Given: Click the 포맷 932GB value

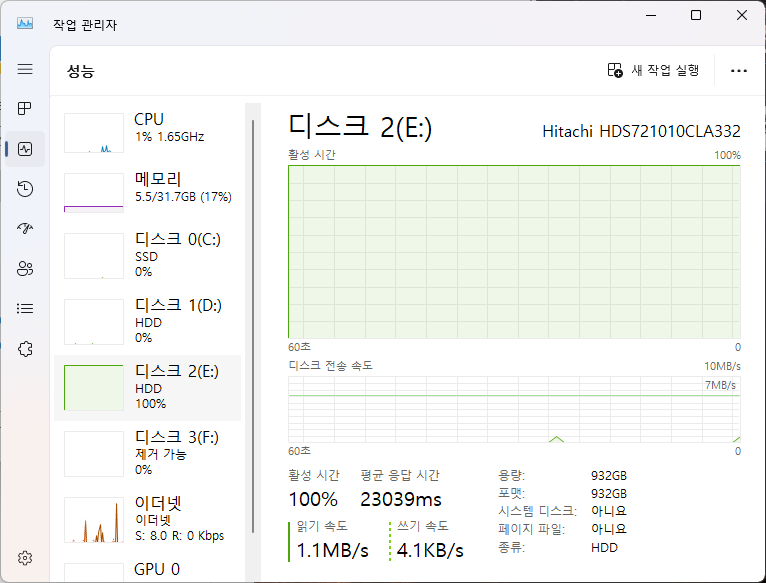Looking at the screenshot, I should [x=609, y=494].
